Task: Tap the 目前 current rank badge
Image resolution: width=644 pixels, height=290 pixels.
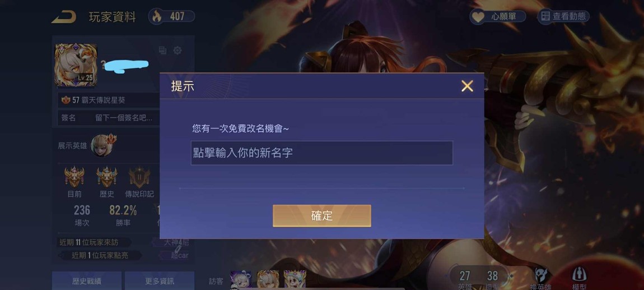Action: (74, 177)
